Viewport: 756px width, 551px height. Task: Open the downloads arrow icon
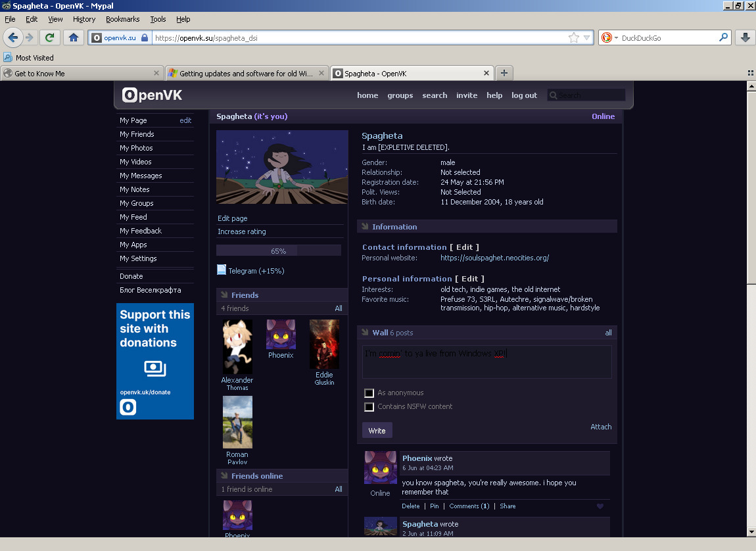click(745, 37)
